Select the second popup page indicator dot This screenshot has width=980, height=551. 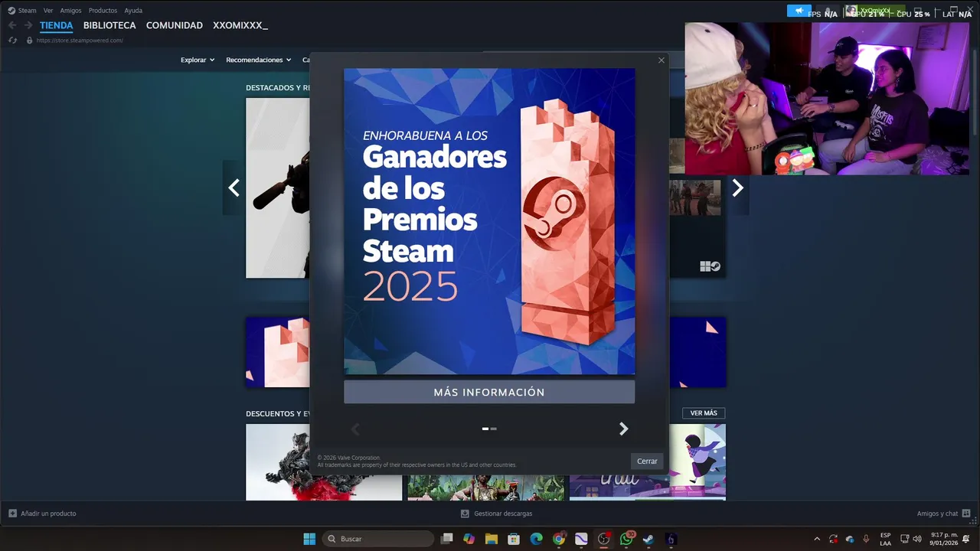(494, 429)
